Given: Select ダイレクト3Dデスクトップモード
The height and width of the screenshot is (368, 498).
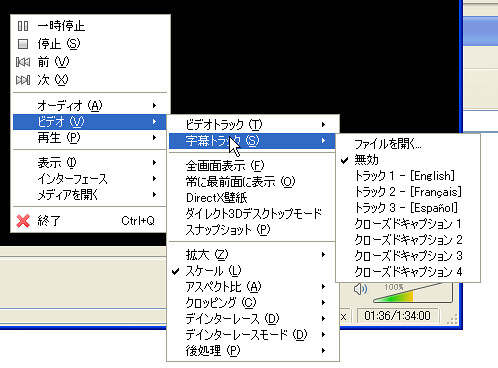Looking at the screenshot, I should [253, 214].
